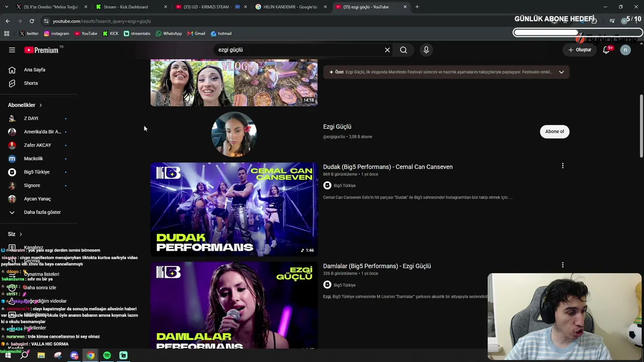This screenshot has width=644, height=362.
Task: Play the Dudak Performans thumbnail
Action: point(234,209)
